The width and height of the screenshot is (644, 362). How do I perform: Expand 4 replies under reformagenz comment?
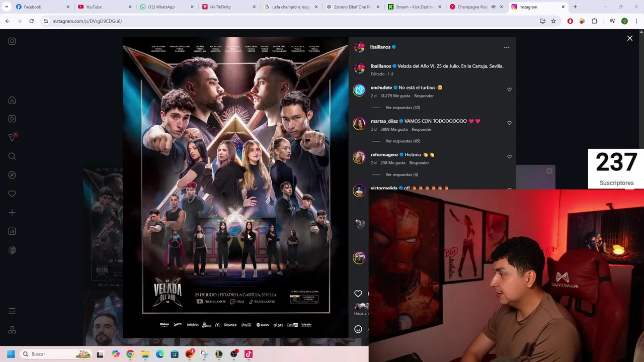[401, 174]
